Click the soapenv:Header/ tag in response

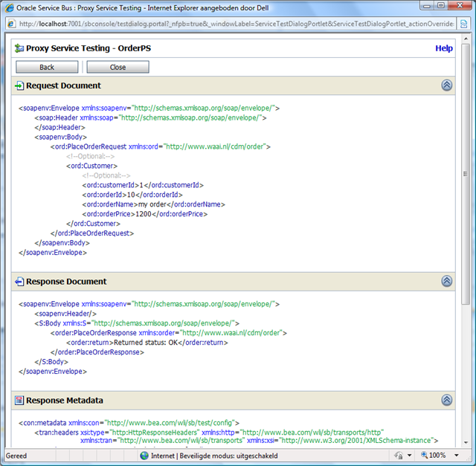point(65,314)
